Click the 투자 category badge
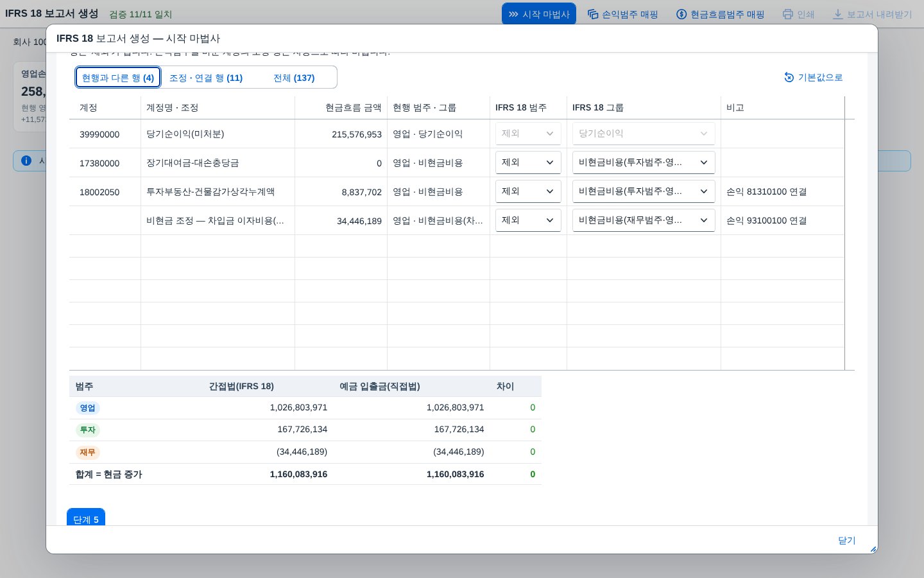 coord(88,430)
